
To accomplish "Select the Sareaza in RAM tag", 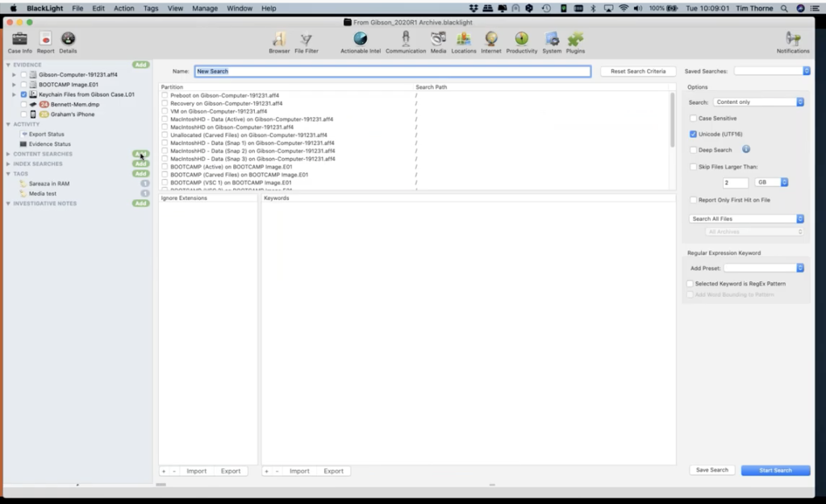I will click(49, 184).
